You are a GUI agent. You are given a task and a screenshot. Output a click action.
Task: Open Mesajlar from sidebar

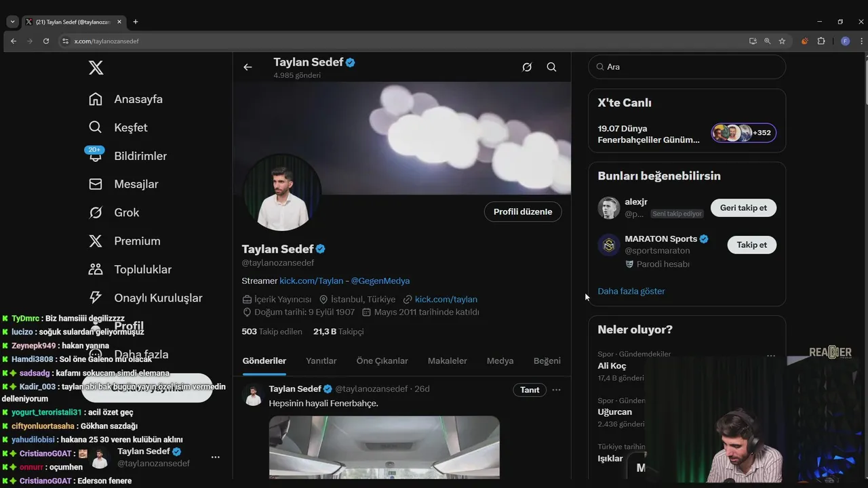(x=123, y=184)
